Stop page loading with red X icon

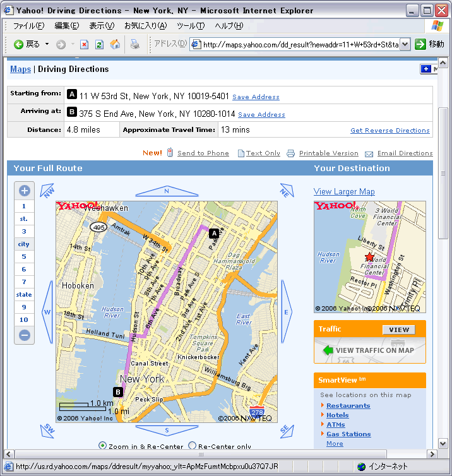(84, 45)
